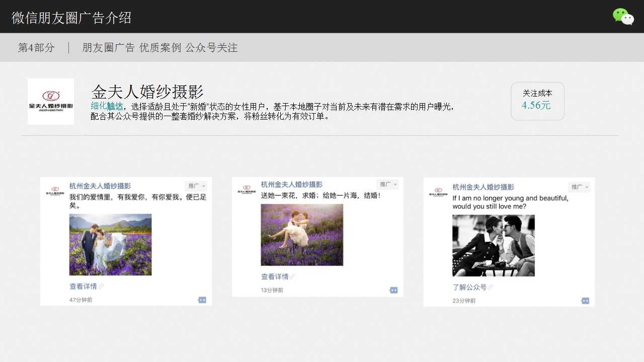The height and width of the screenshot is (362, 644).
Task: Open the 推广 dropdown on the middle ad
Action: point(387,185)
